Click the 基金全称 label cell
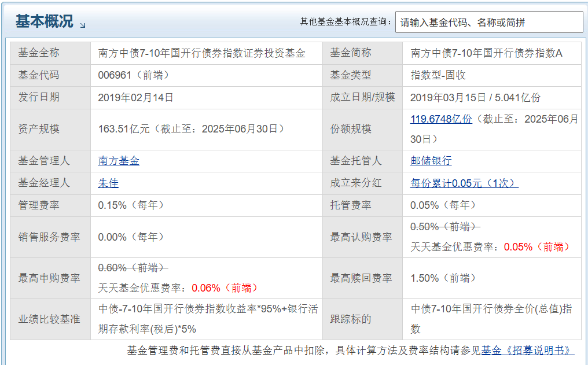Image resolution: width=588 pixels, height=365 pixels. pyautogui.click(x=50, y=53)
